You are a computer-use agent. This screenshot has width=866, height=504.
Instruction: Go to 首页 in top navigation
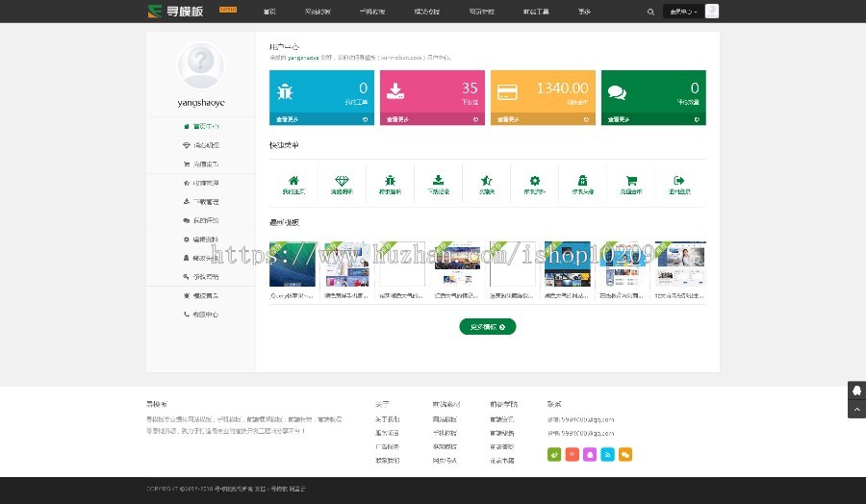coord(269,12)
